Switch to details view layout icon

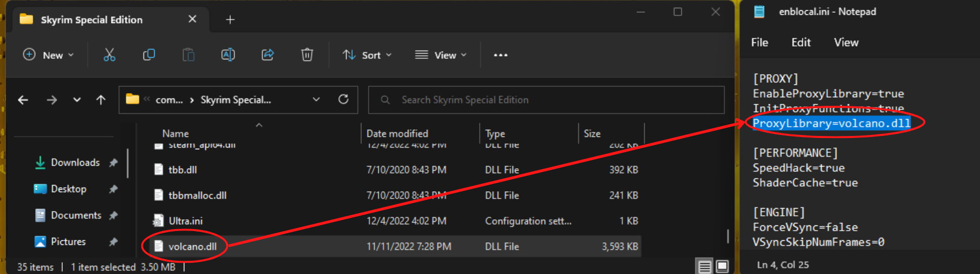tap(705, 266)
